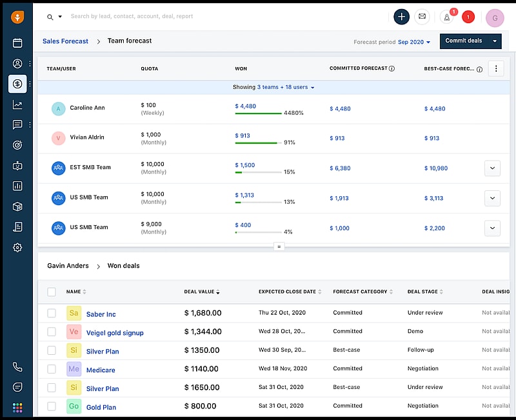Click Gavin Anders breadcrumb
The image size is (516, 420).
tap(68, 266)
